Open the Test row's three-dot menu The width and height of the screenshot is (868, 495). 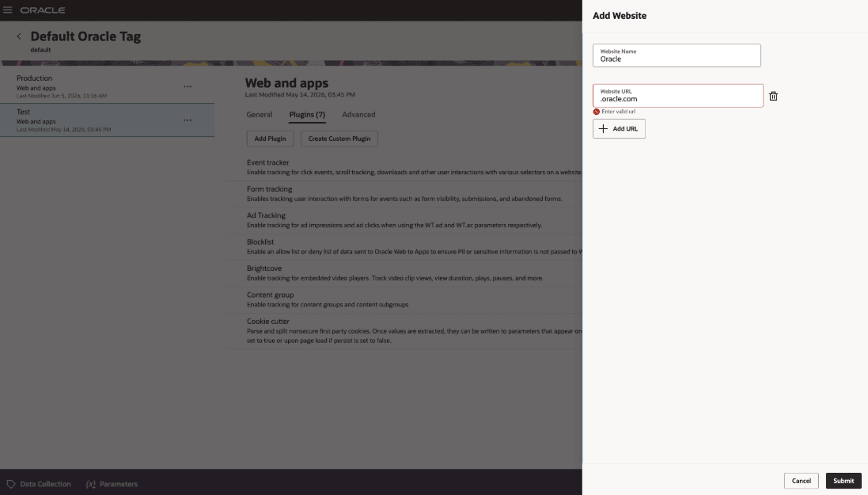(188, 120)
